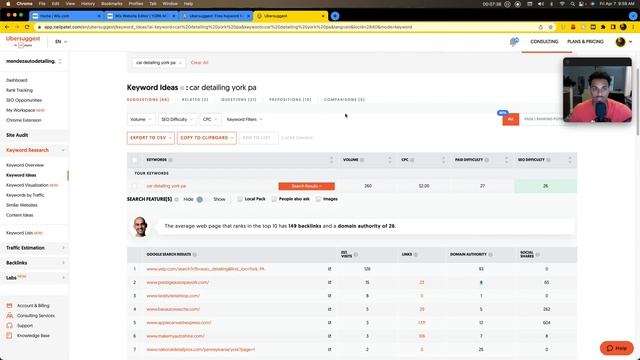
Task: Open external link icon for makemyautoshine result
Action: 329,336
